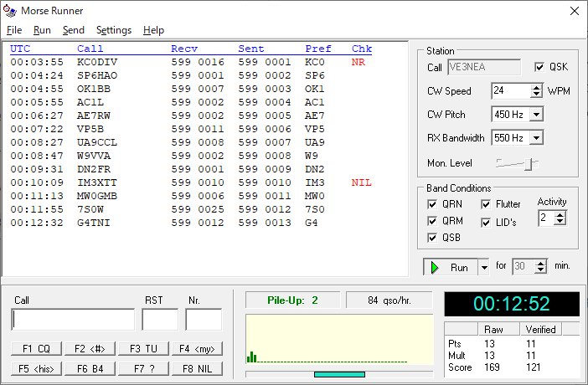Open the Send menu
This screenshot has height=385, width=588.
(73, 30)
